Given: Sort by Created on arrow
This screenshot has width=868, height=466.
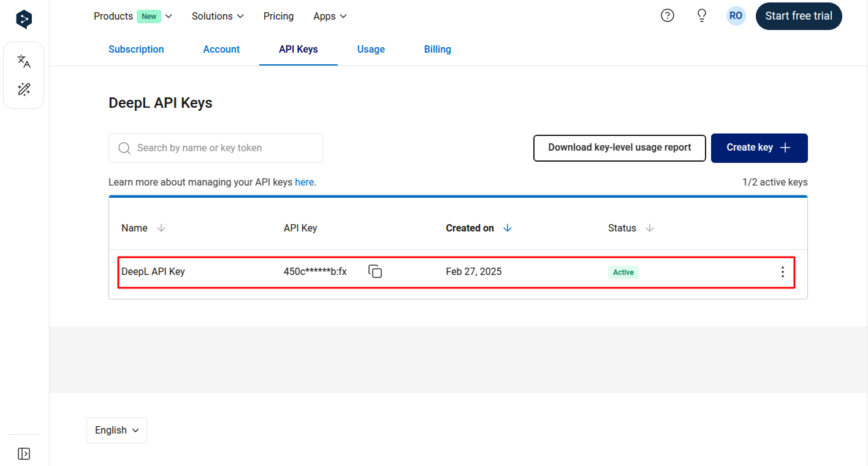Looking at the screenshot, I should (508, 228).
